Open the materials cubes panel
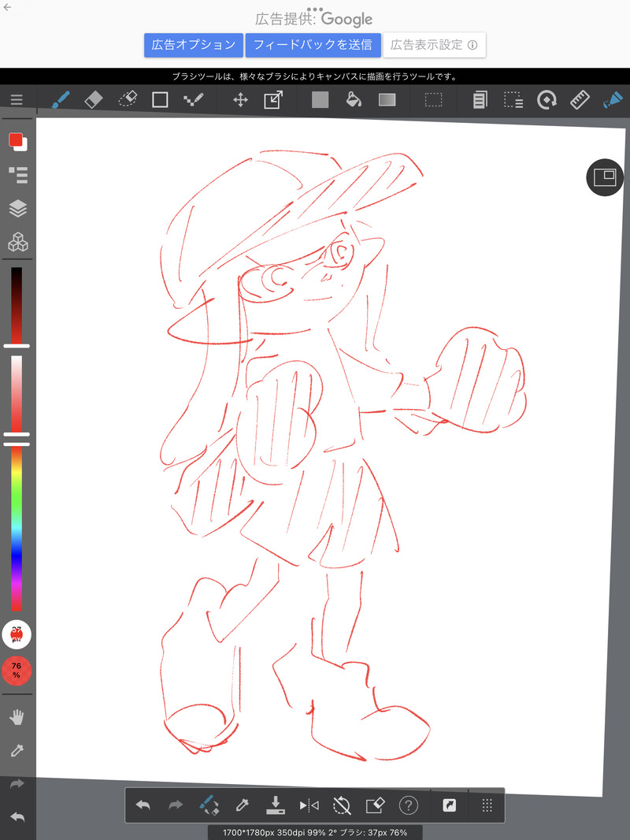The image size is (630, 840). [18, 242]
